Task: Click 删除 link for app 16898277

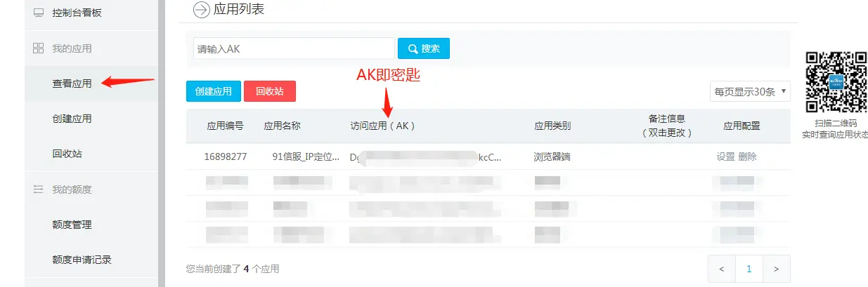Action: pos(747,156)
